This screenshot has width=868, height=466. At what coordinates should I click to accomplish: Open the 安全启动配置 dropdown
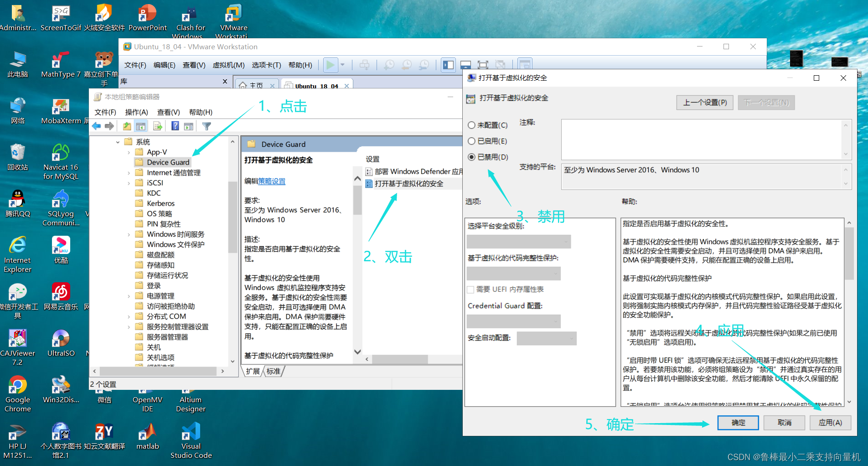[547, 338]
